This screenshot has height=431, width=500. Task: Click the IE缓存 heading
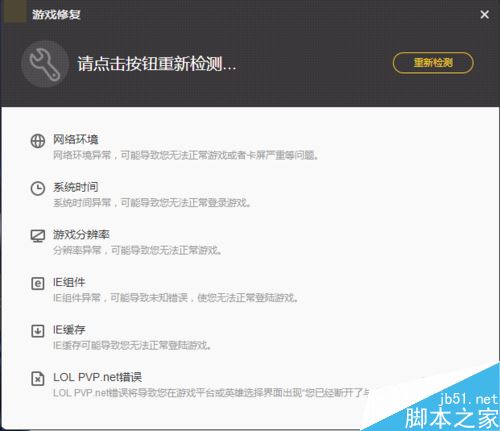coord(69,330)
